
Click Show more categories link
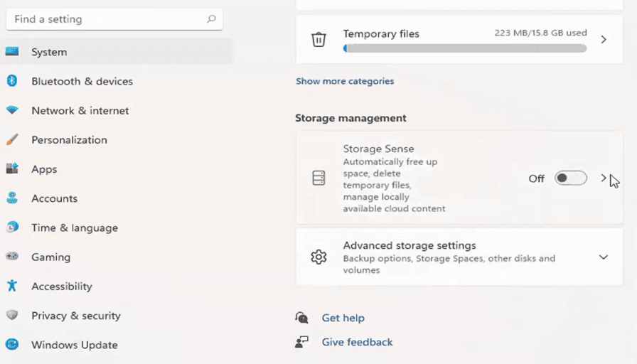pos(345,81)
